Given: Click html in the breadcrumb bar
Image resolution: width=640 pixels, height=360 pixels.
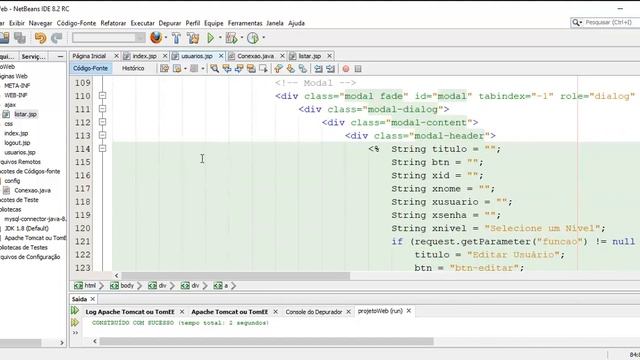Looking at the screenshot, I should [x=90, y=286].
